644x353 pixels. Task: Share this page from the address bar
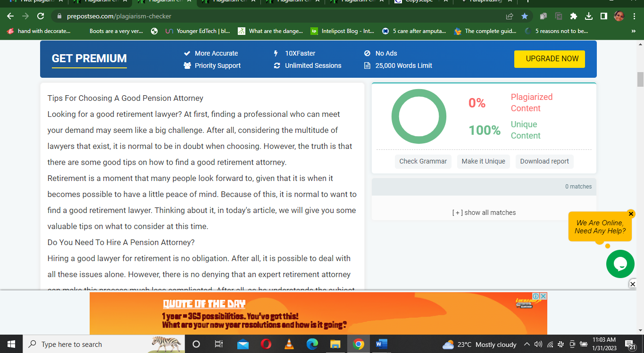coord(510,16)
